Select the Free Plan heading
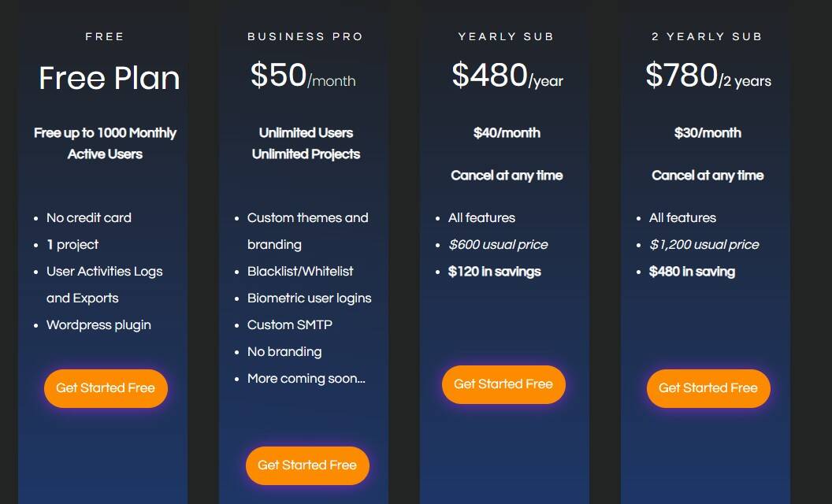This screenshot has width=832, height=504. coord(105,36)
